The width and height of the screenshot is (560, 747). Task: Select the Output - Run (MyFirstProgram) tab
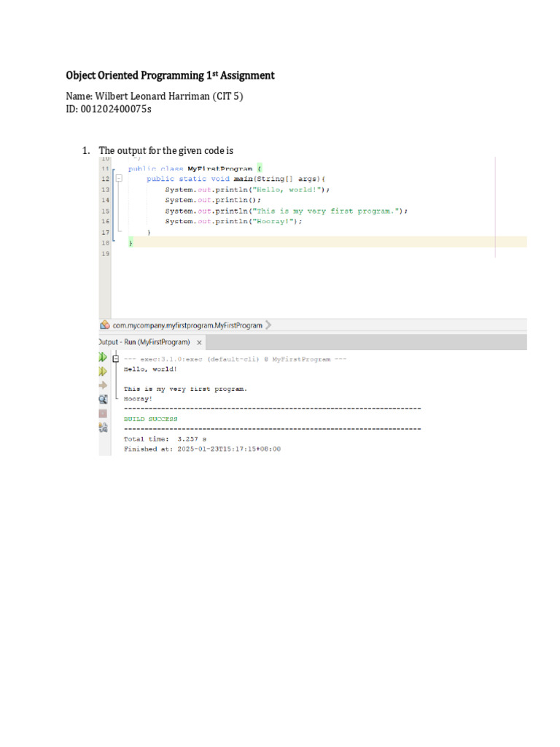pos(145,342)
